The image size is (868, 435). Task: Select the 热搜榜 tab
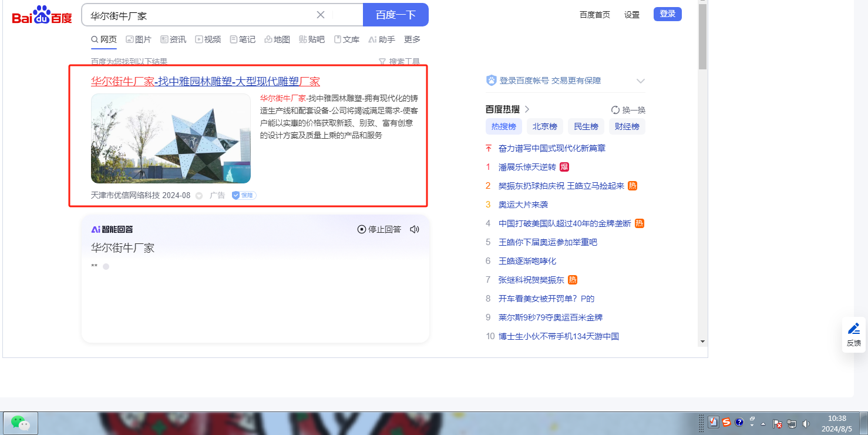coord(504,126)
